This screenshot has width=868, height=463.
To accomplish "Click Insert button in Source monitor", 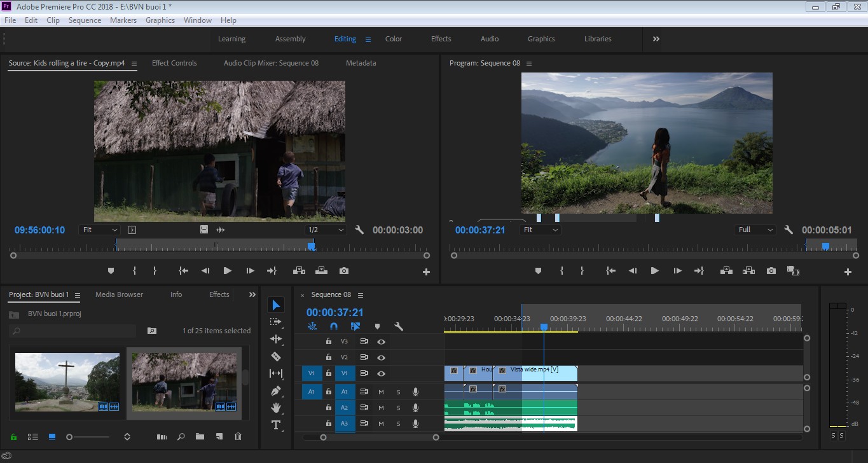I will pos(299,271).
